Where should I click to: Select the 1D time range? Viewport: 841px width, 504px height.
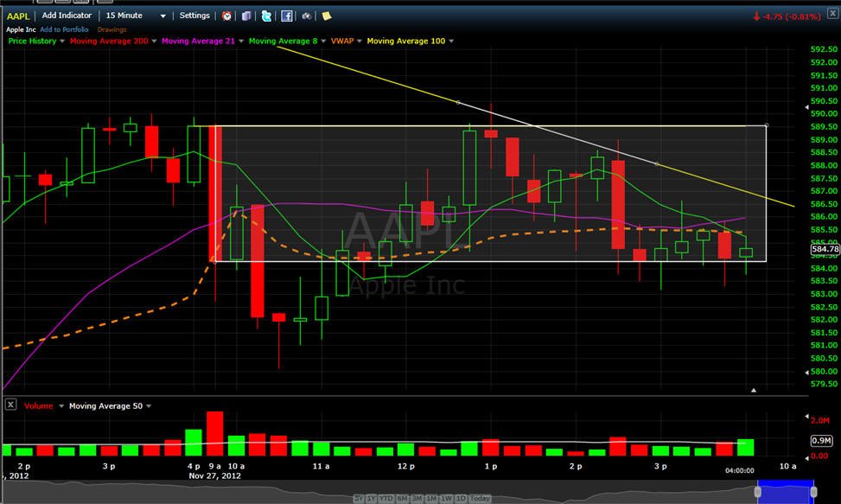click(461, 498)
